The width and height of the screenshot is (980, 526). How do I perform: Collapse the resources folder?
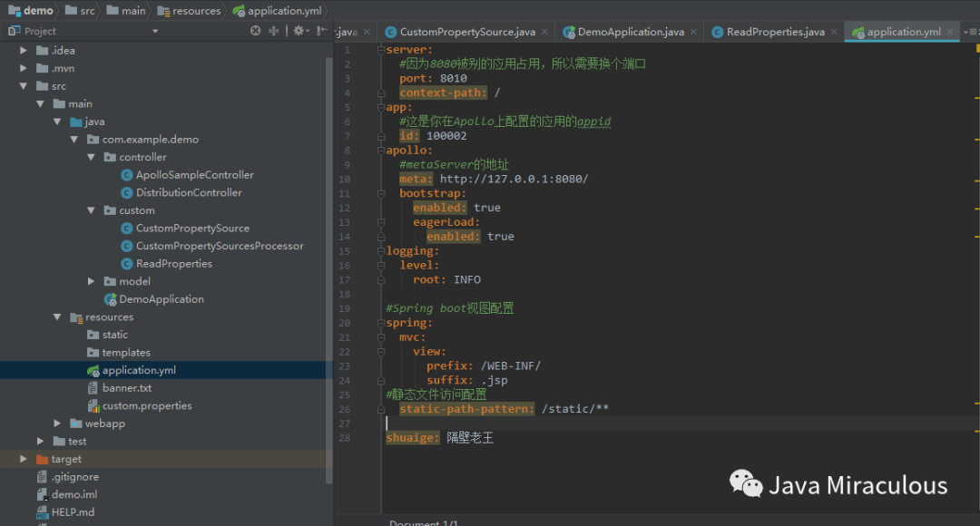[57, 317]
